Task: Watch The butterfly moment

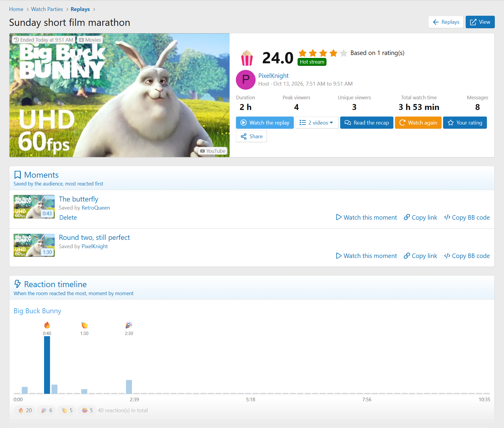Action: point(366,218)
